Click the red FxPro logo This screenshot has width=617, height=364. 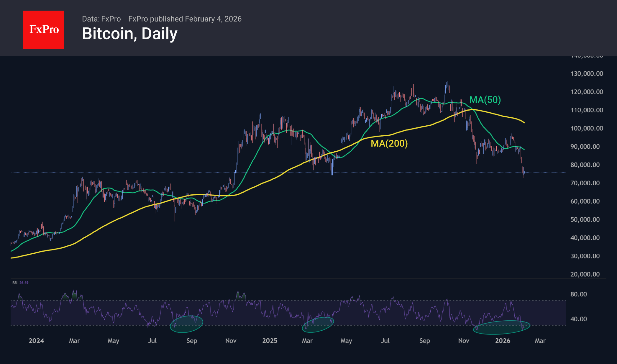click(x=44, y=30)
